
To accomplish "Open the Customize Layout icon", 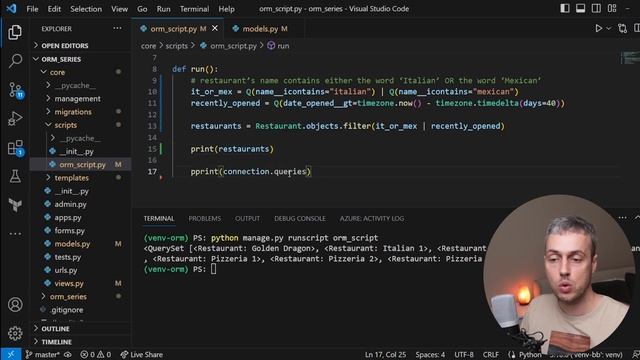I will click(612, 8).
